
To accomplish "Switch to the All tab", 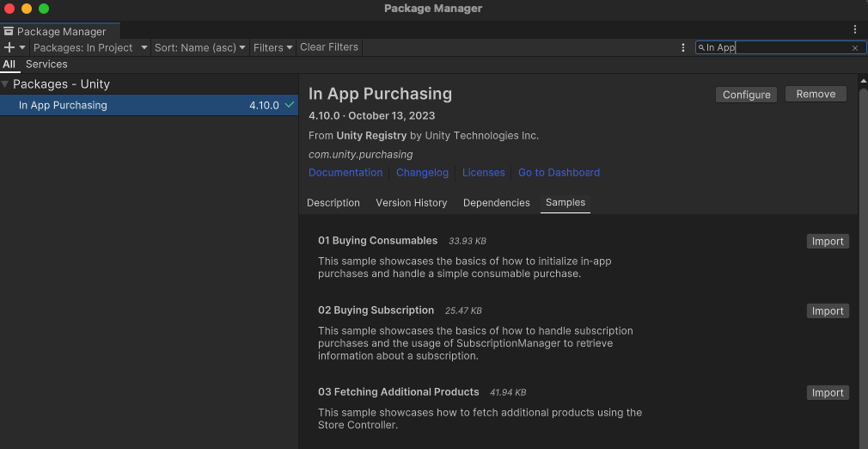I will point(9,65).
